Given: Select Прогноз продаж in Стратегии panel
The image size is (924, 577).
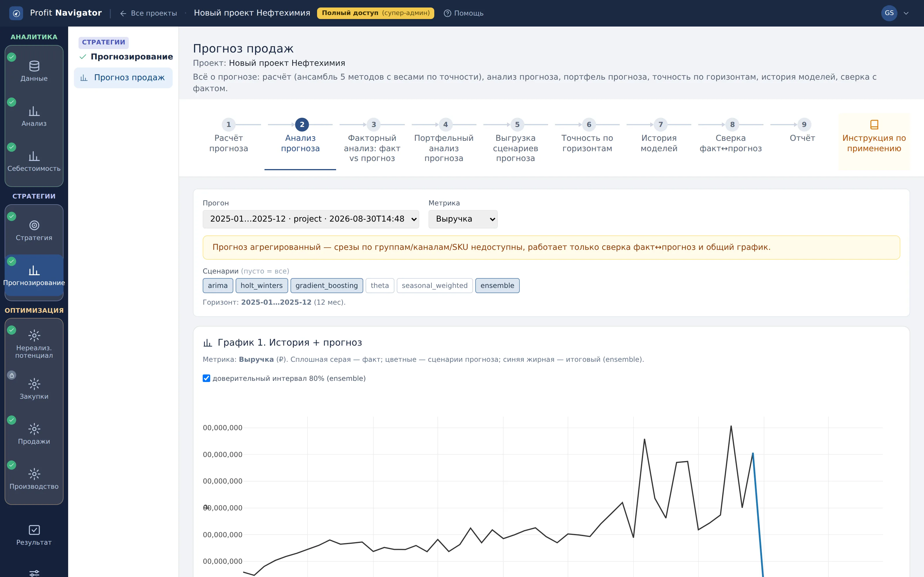Looking at the screenshot, I should tap(123, 78).
